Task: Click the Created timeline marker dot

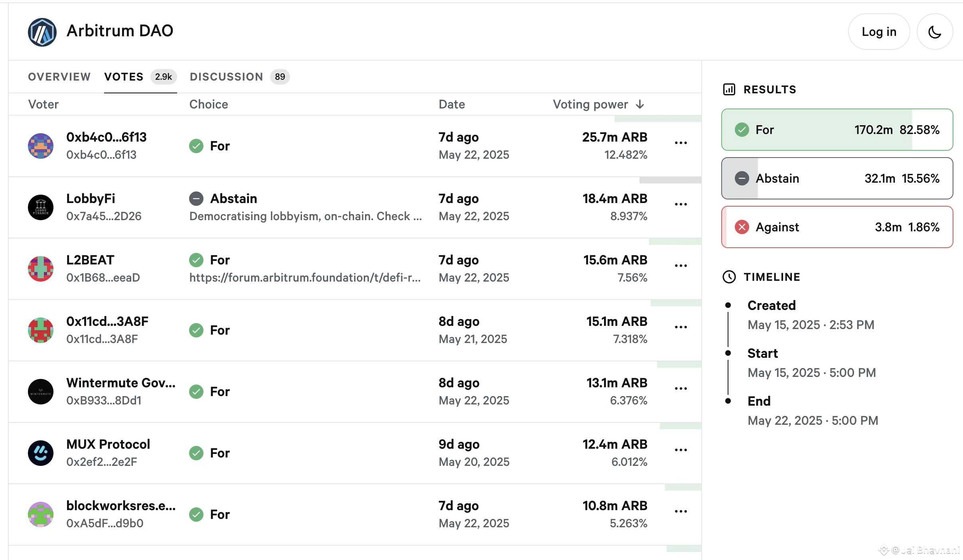Action: tap(728, 305)
